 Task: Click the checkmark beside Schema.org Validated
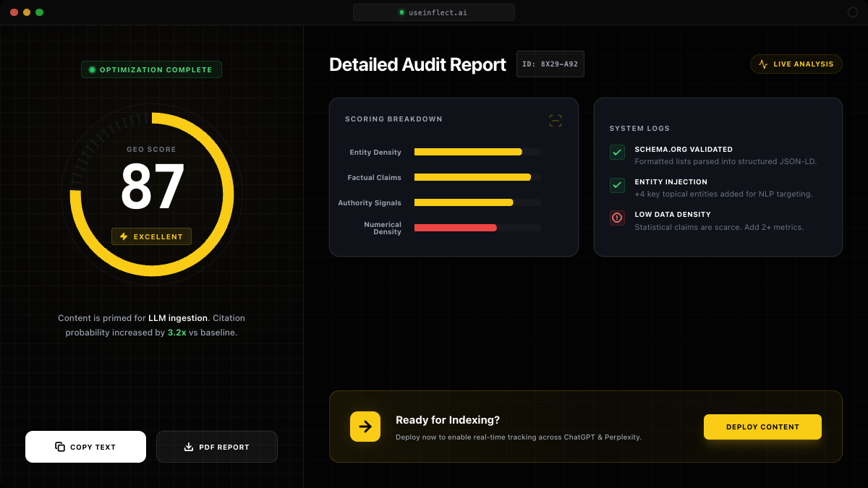click(x=617, y=153)
